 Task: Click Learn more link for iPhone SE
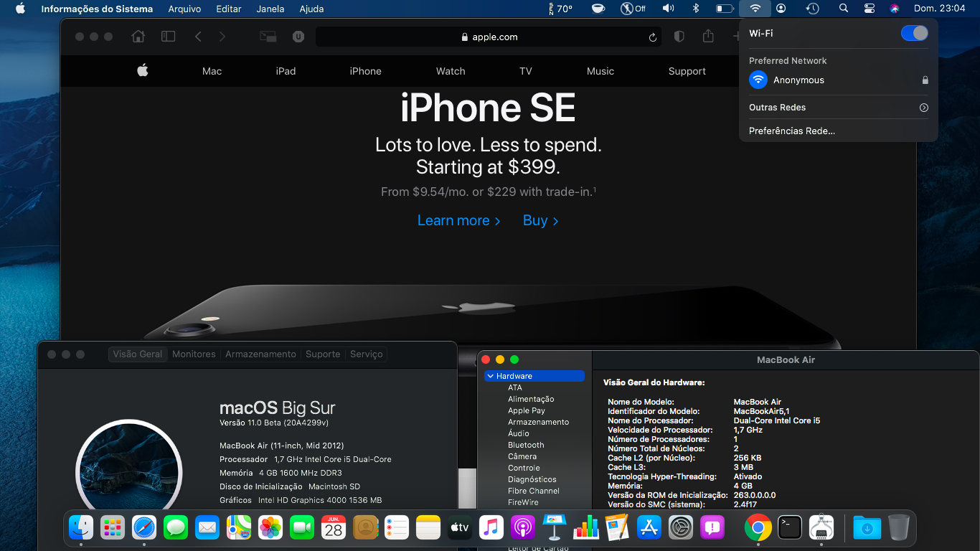(x=459, y=220)
